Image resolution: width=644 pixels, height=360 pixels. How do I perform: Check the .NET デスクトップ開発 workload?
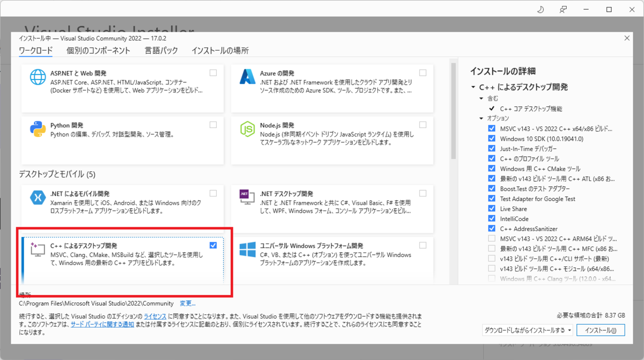(x=423, y=193)
